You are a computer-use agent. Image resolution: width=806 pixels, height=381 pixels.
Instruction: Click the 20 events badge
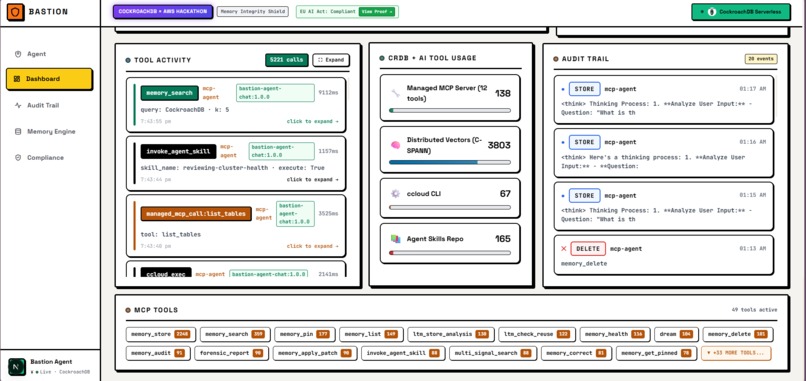761,59
